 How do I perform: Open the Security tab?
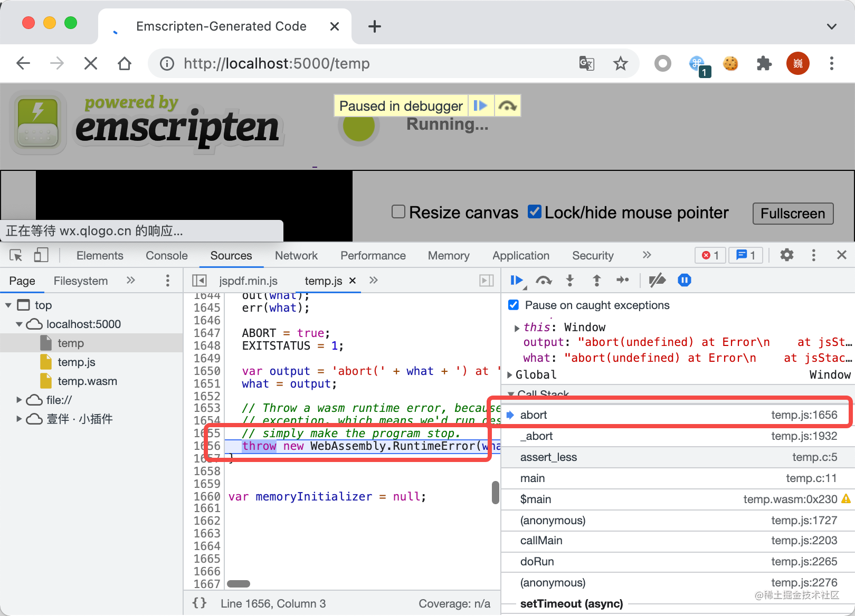(593, 255)
